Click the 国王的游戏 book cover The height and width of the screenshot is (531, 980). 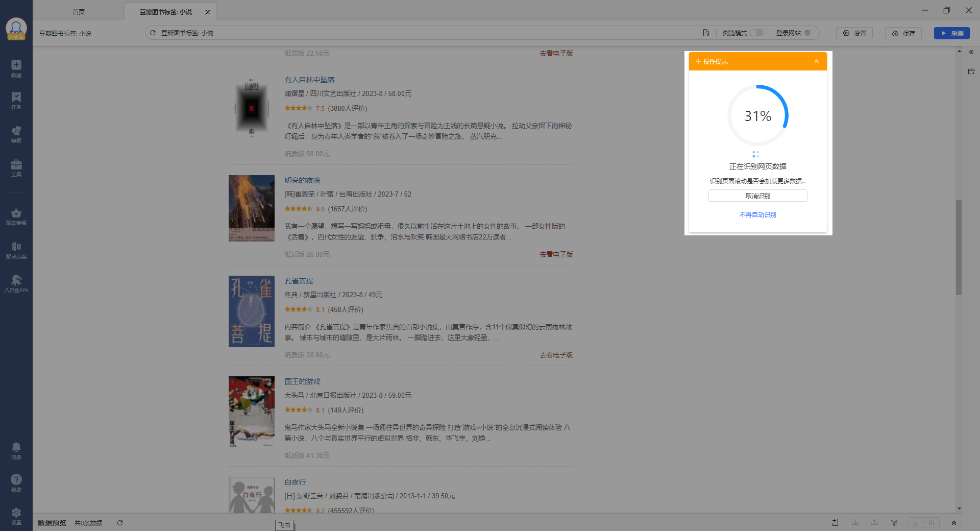252,412
